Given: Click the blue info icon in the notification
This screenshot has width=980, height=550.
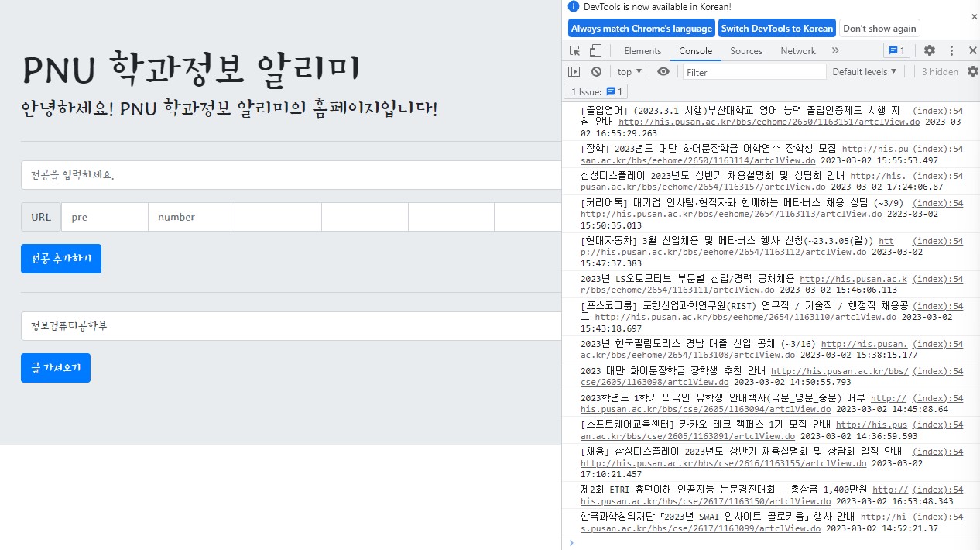Looking at the screenshot, I should [574, 6].
